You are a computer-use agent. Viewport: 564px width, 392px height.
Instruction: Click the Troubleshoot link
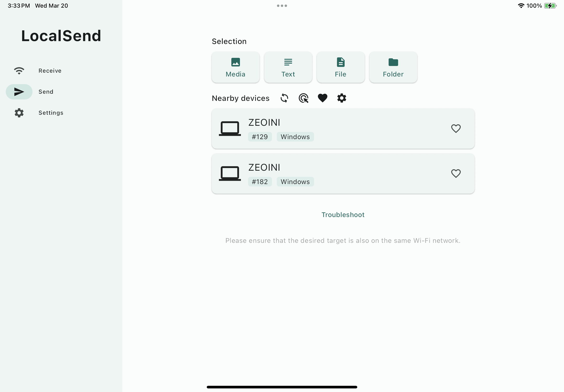[x=343, y=215]
